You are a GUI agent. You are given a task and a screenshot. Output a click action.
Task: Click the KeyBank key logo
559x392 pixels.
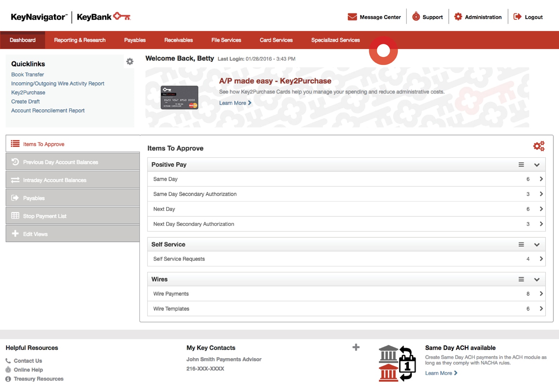[122, 16]
